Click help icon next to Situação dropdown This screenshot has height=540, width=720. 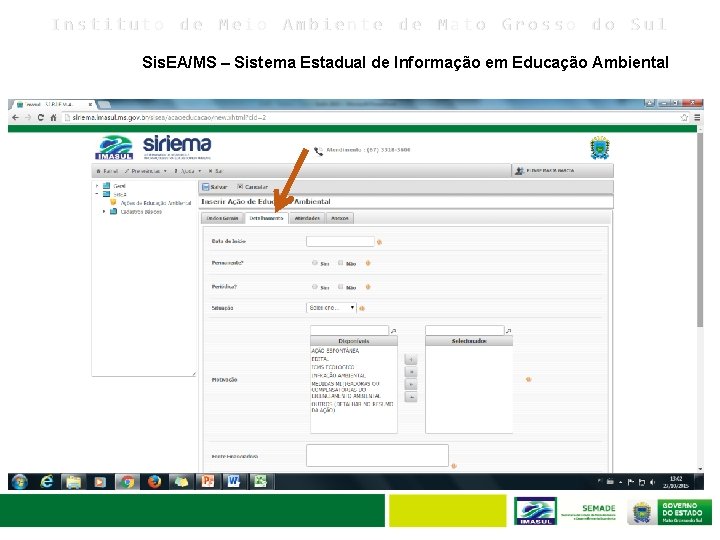pyautogui.click(x=362, y=309)
